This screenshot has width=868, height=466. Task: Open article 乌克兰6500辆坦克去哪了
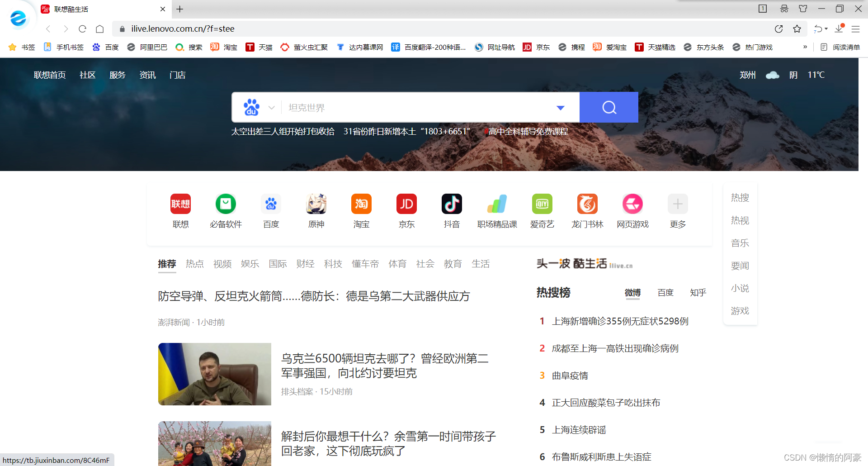click(x=385, y=366)
